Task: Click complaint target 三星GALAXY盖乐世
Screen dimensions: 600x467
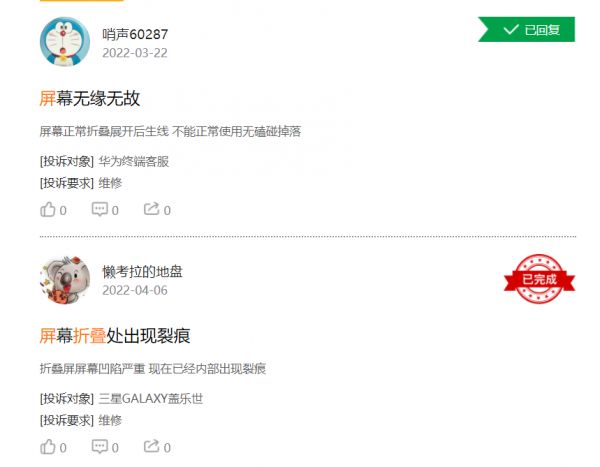Action: pos(151,399)
